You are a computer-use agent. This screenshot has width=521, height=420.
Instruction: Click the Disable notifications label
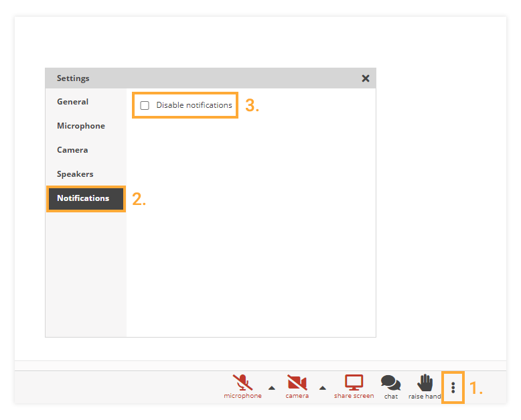[x=194, y=105]
